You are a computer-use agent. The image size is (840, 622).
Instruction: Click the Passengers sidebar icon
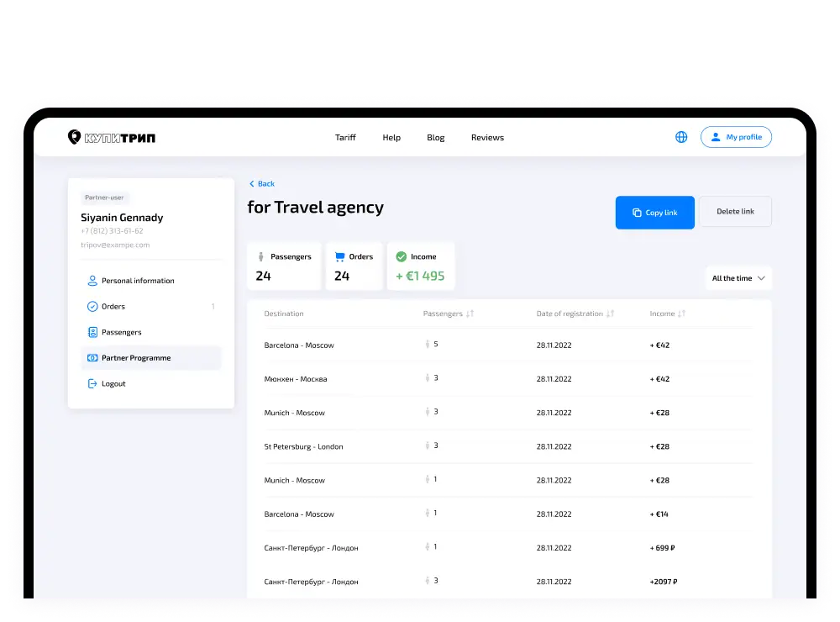[92, 332]
